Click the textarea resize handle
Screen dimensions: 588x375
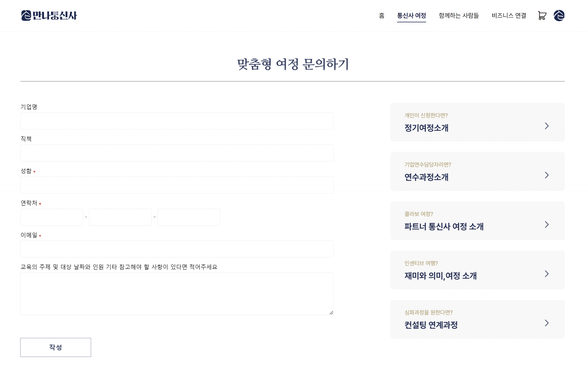(x=331, y=313)
